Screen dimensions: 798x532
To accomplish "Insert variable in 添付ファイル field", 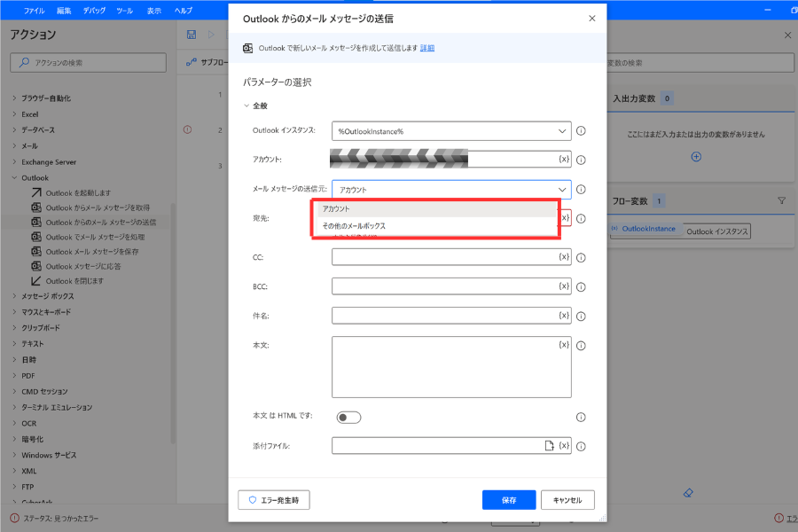I will [564, 445].
